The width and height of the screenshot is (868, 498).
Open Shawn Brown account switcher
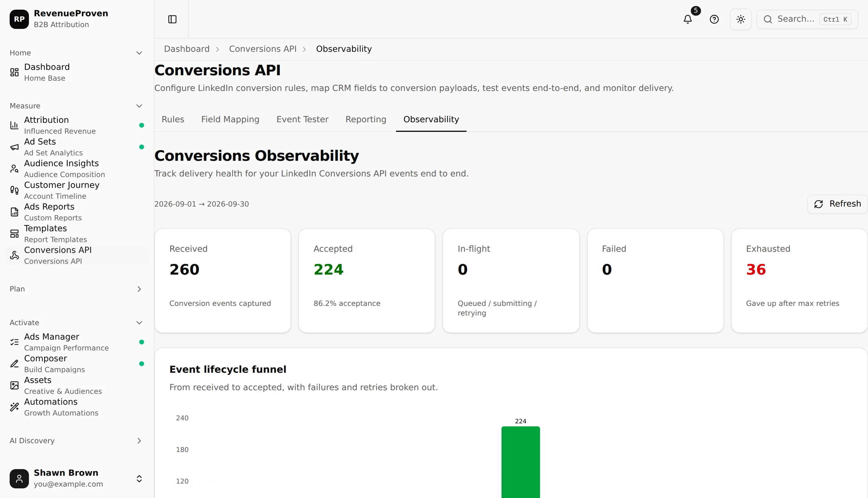pos(77,478)
